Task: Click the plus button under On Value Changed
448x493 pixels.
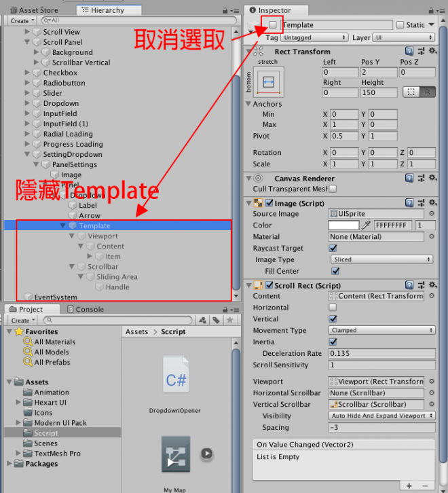Action: pos(409,486)
